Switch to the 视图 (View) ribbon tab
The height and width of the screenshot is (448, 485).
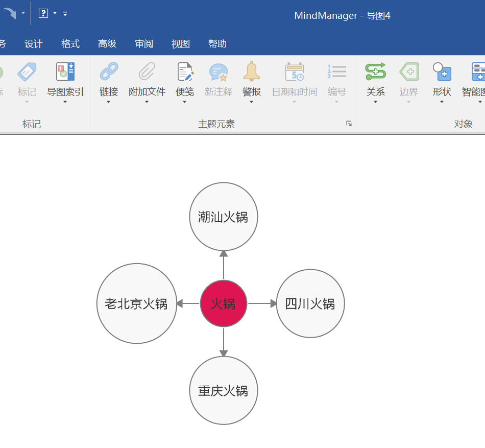pyautogui.click(x=180, y=44)
